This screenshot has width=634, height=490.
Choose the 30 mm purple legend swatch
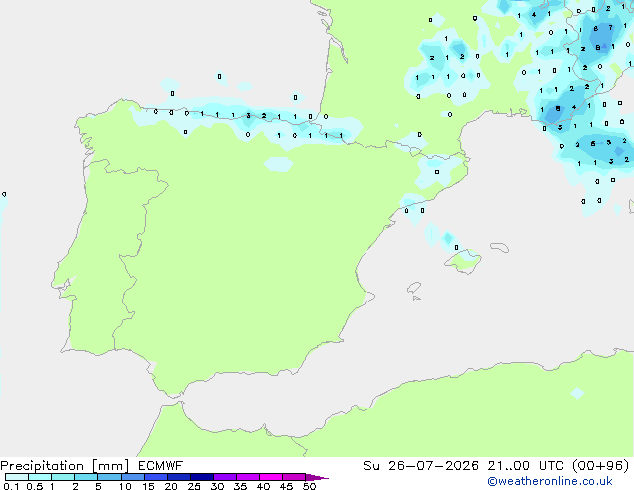click(x=225, y=477)
